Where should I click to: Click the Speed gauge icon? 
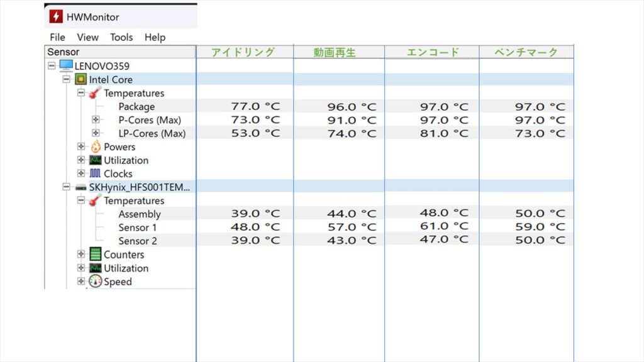click(x=96, y=281)
